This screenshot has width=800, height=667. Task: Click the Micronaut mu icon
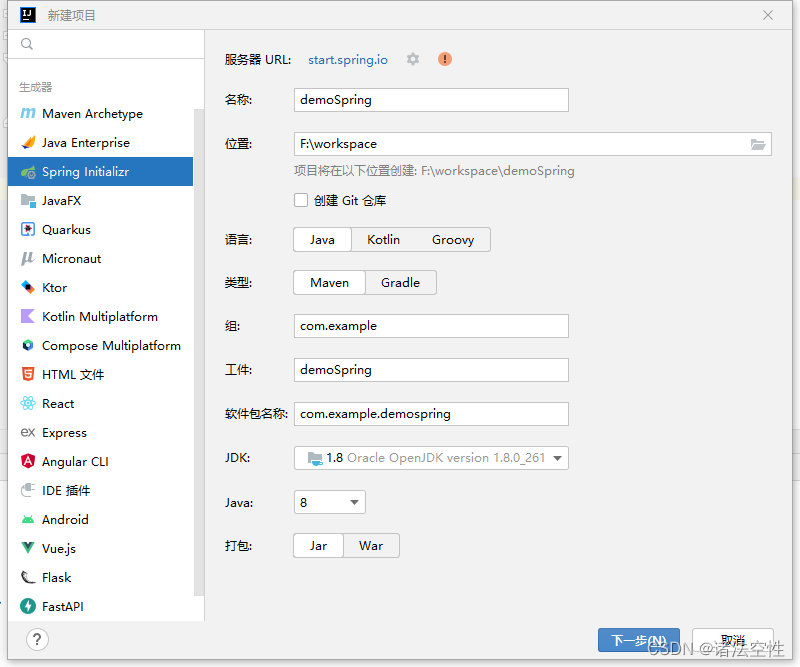28,259
